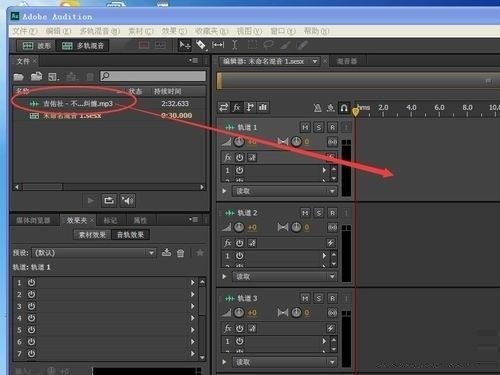This screenshot has width=500, height=375.
Task: Click the New file icon in Files panel
Action: [53, 77]
